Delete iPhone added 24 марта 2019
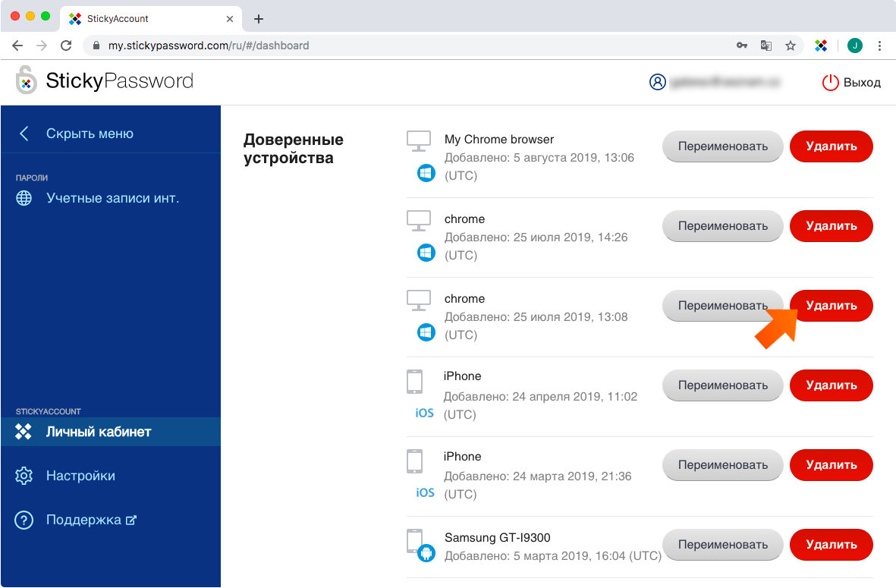This screenshot has width=896, height=588. pyautogui.click(x=832, y=465)
